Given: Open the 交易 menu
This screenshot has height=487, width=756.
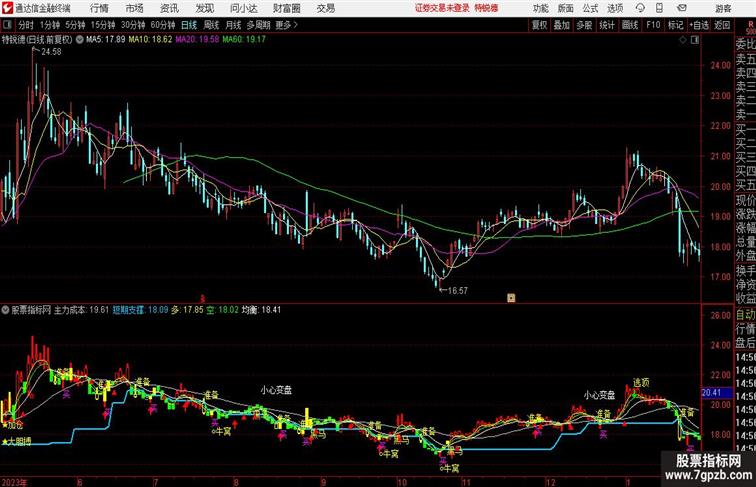Looking at the screenshot, I should pos(325,8).
